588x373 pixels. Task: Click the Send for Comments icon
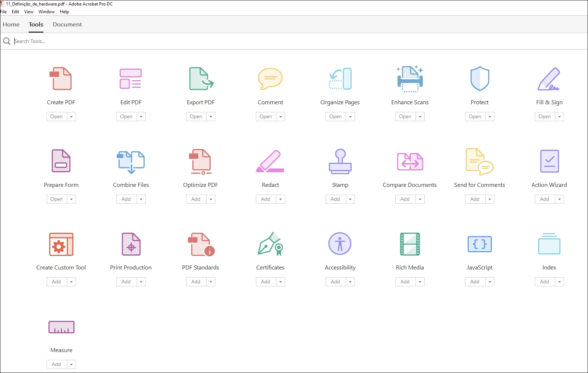click(x=479, y=162)
